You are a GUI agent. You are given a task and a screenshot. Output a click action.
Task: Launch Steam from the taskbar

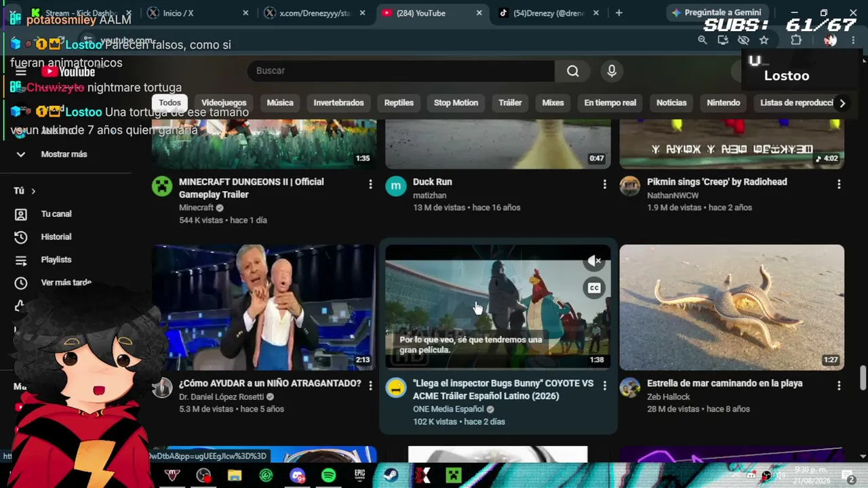coord(391,476)
